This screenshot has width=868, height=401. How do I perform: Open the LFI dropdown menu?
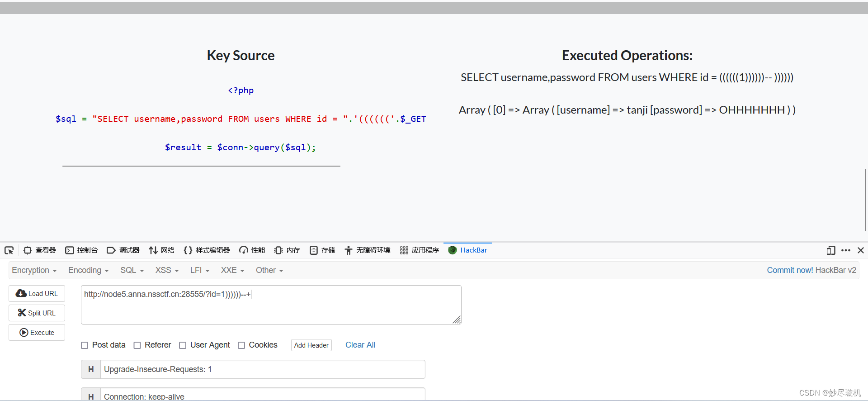pyautogui.click(x=200, y=270)
